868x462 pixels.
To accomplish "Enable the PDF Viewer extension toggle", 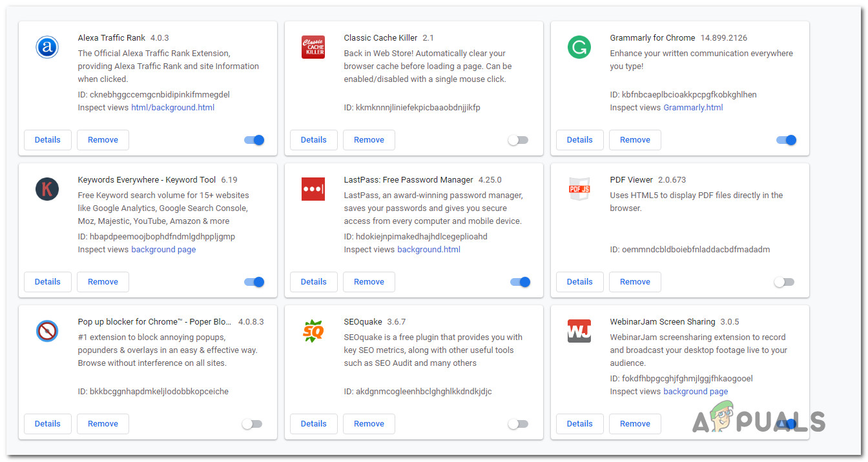I will coord(784,282).
